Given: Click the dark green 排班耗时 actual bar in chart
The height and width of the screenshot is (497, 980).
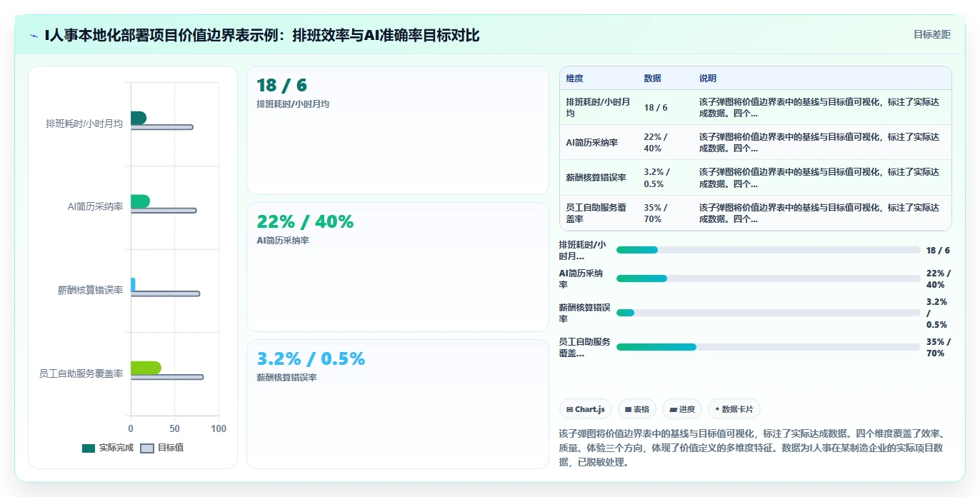Looking at the screenshot, I should coord(138,118).
